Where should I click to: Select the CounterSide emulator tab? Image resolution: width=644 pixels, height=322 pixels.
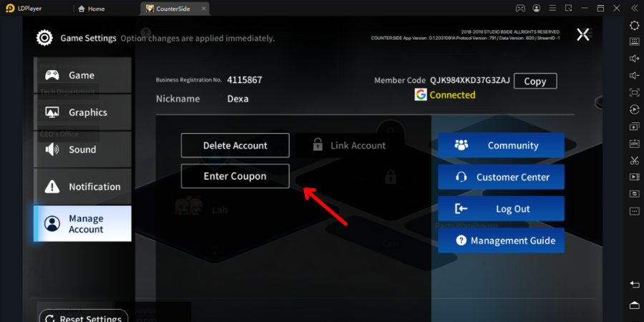point(175,9)
